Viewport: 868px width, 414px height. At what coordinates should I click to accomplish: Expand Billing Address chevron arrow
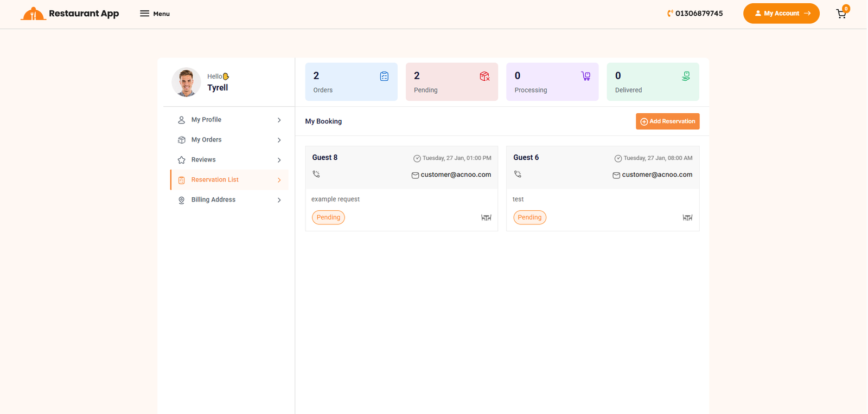coord(279,200)
